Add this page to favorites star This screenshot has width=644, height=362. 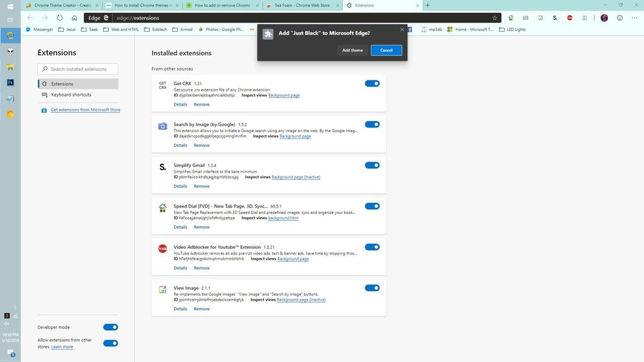(494, 18)
